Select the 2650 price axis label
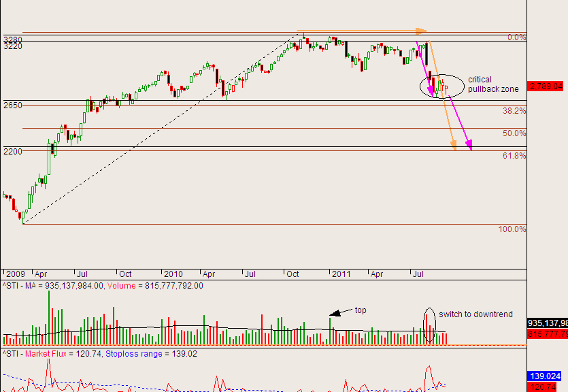Image resolution: width=568 pixels, height=392 pixels. pyautogui.click(x=12, y=105)
